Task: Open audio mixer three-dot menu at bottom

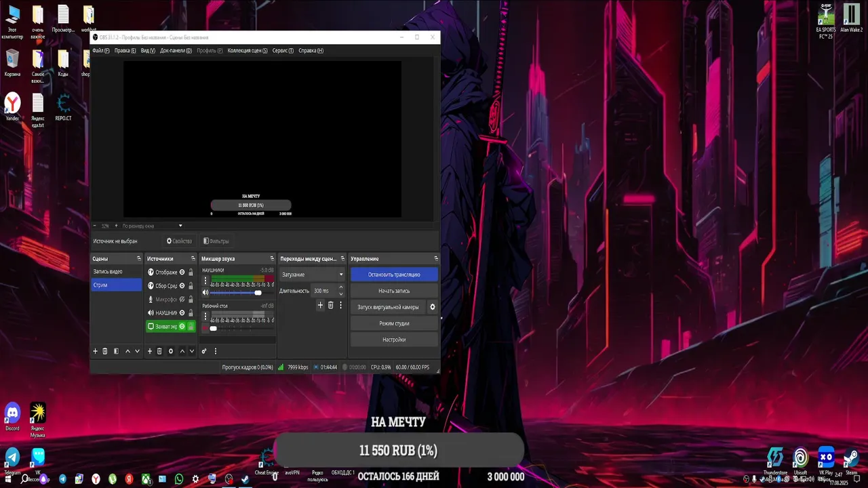Action: (216, 351)
